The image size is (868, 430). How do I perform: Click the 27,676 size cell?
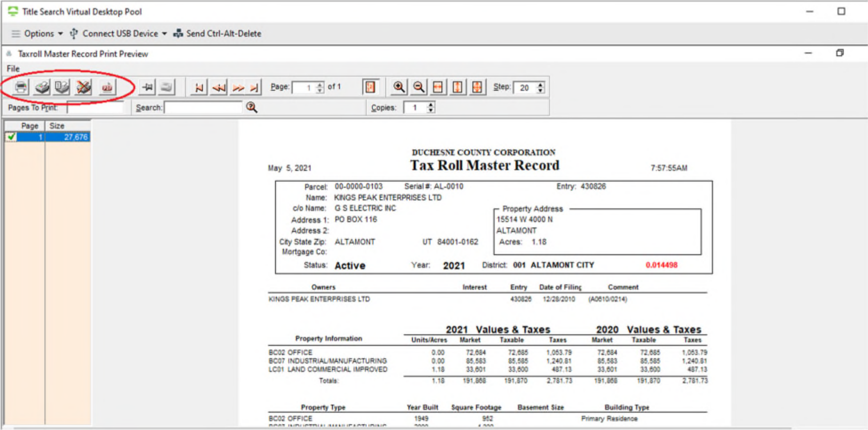point(68,137)
